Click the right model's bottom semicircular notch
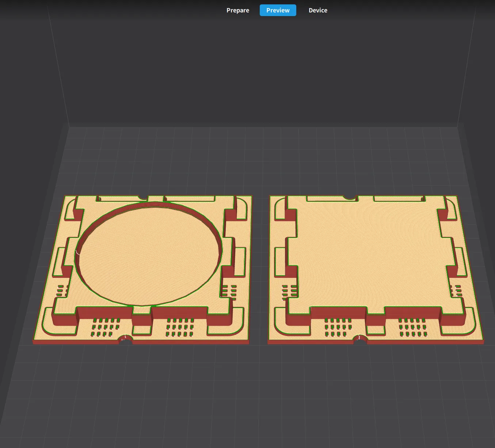Image resolution: width=495 pixels, height=448 pixels. click(x=360, y=339)
